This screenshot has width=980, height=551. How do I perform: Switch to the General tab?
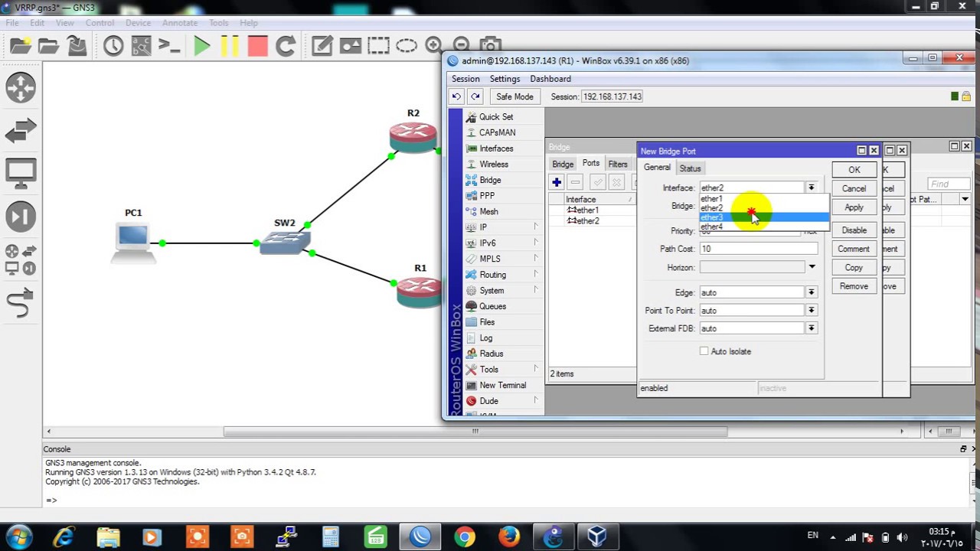point(657,168)
